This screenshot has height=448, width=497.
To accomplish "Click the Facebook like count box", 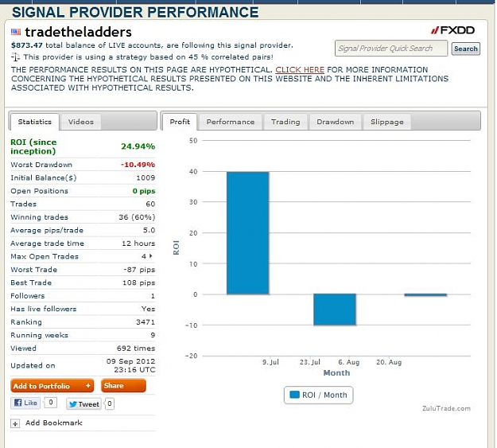I will (51, 403).
